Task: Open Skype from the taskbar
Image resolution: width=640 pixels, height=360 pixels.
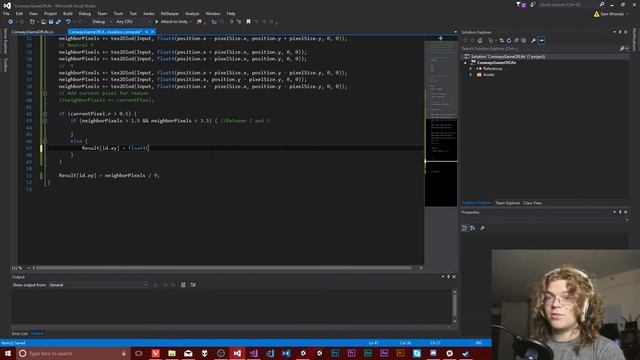Action: click(417, 353)
